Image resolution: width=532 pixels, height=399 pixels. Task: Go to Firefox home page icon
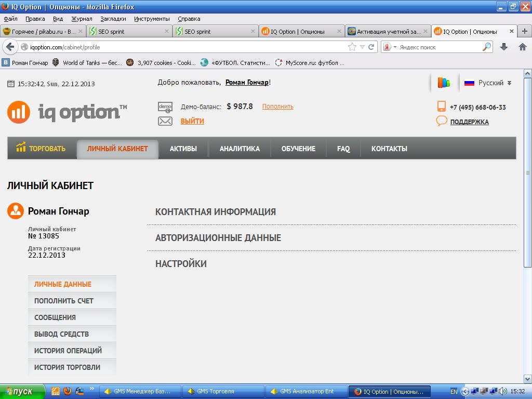point(523,47)
